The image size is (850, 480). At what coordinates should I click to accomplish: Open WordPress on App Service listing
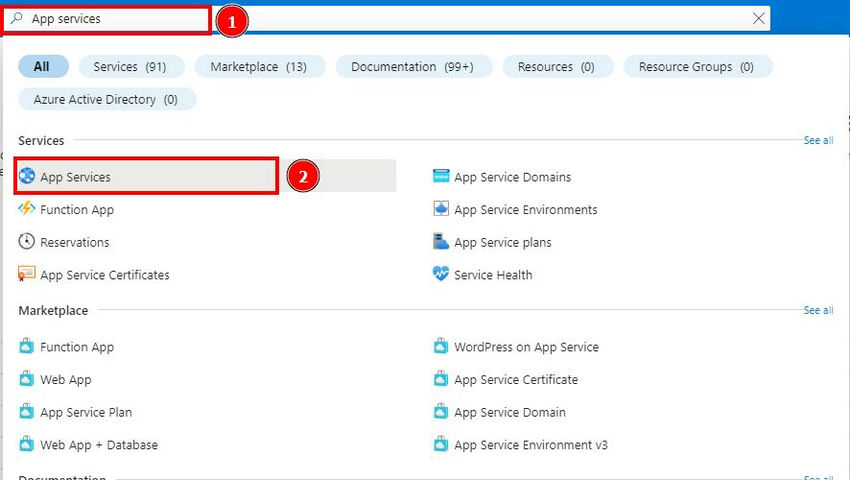click(526, 347)
